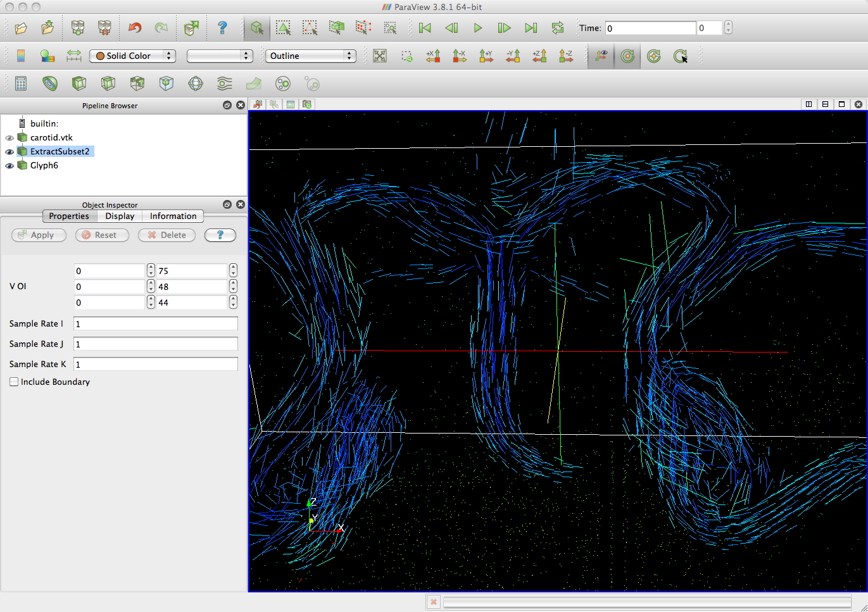Add the Extract Subset filter icon
Screen dimensions: 868x612
tap(167, 84)
